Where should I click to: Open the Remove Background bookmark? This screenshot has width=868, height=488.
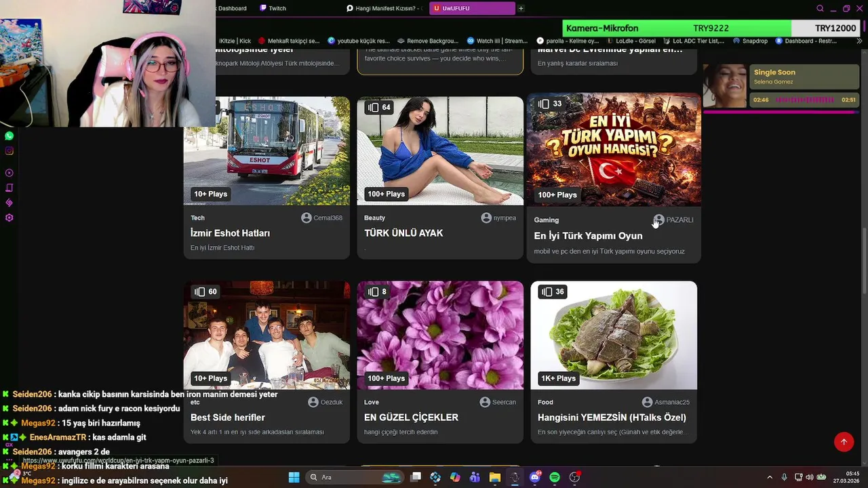pos(429,41)
